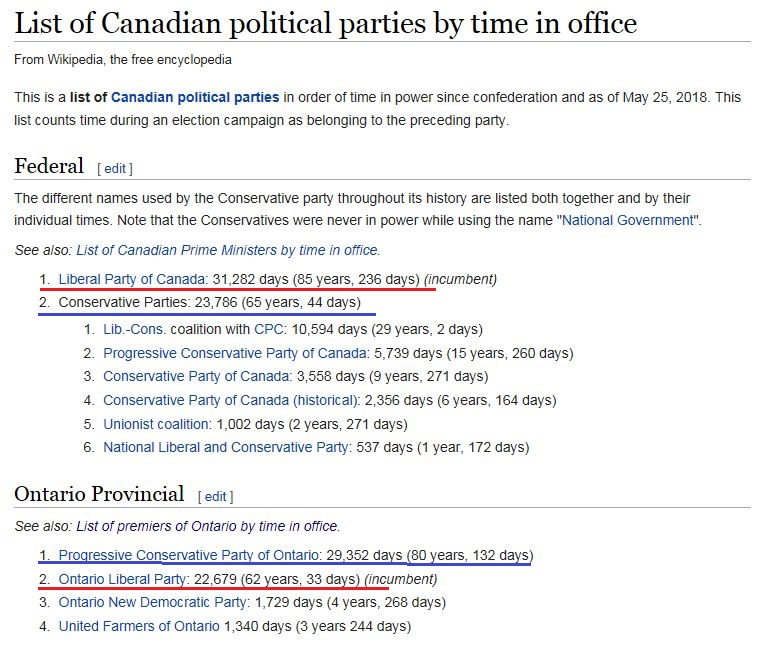Open the Canadian political parties link
This screenshot has width=760, height=647.
click(x=195, y=97)
